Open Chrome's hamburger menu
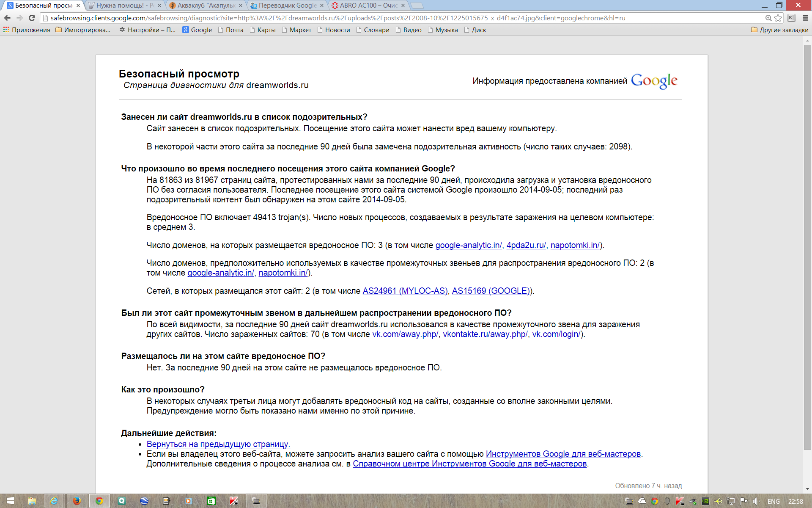 pos(805,18)
